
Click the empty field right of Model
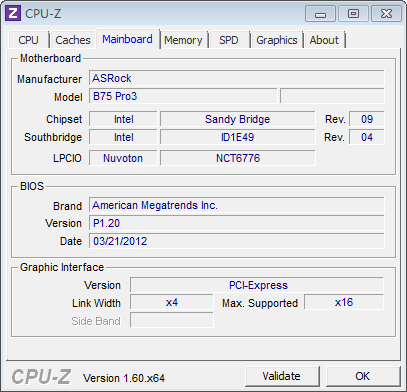coord(332,96)
